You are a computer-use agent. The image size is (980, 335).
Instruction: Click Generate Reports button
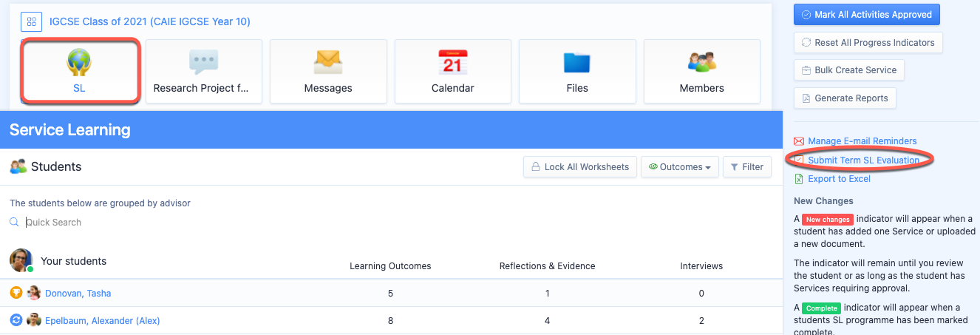point(845,98)
